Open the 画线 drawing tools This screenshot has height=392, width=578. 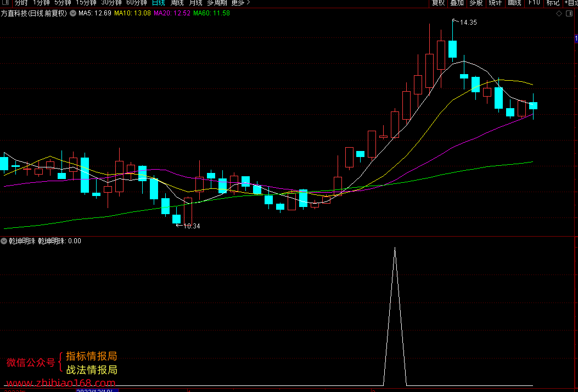(x=514, y=3)
